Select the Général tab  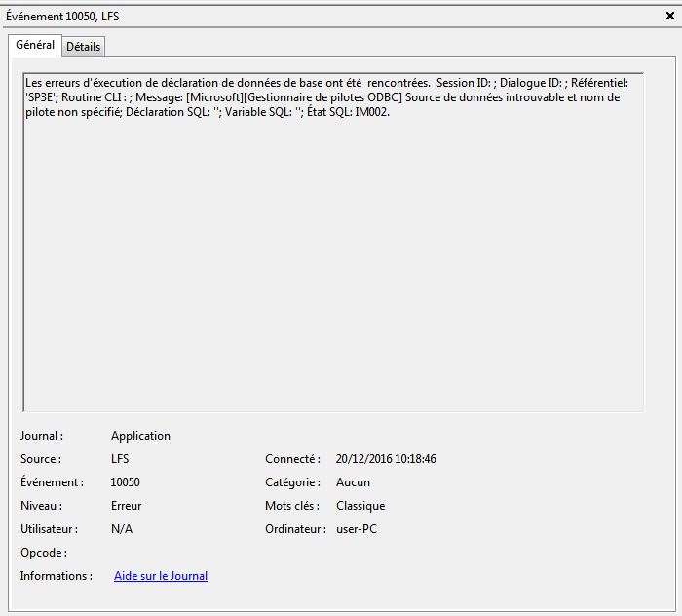pyautogui.click(x=35, y=46)
